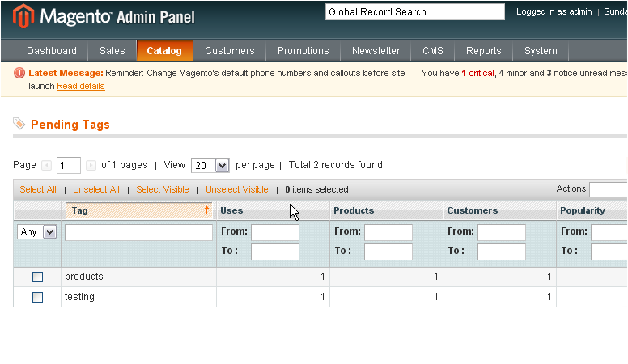The height and width of the screenshot is (364, 628).
Task: Click Total 2 records found text
Action: tap(336, 165)
